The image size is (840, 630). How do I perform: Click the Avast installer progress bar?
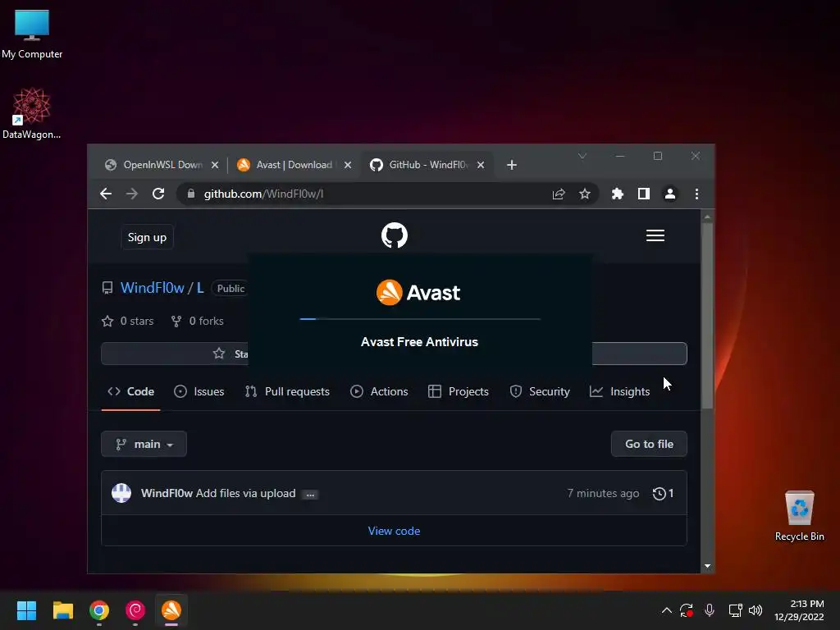pos(420,319)
